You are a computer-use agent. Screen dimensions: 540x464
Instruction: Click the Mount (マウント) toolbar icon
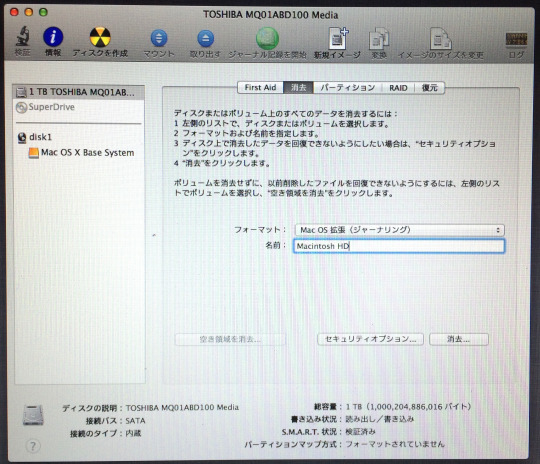coord(159,38)
